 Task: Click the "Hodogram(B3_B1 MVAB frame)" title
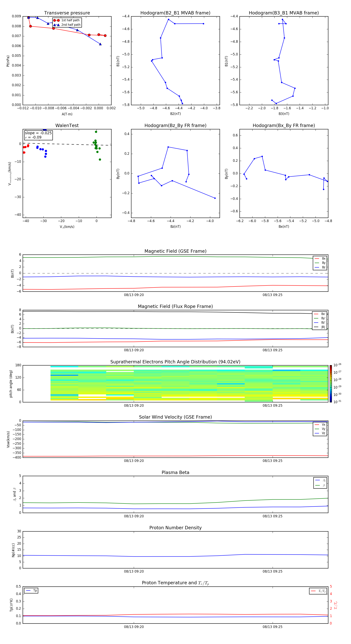pyautogui.click(x=284, y=13)
